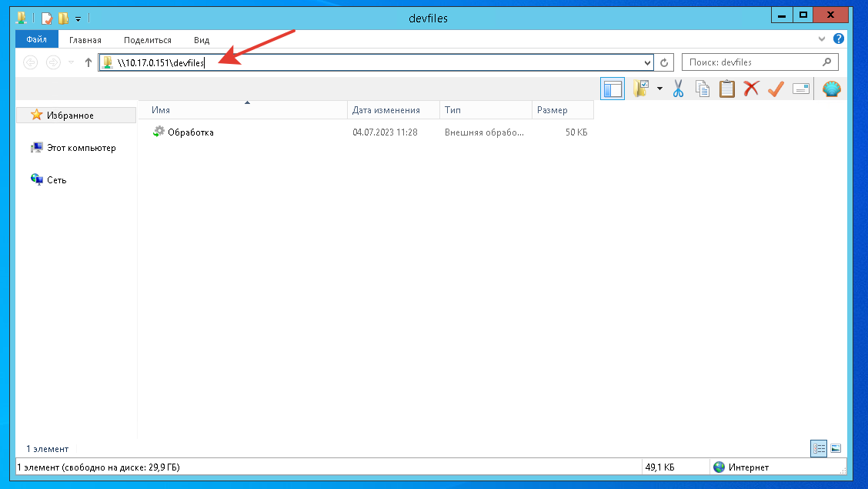
Task: Click the blue shell icon in toolbar
Action: click(x=832, y=89)
